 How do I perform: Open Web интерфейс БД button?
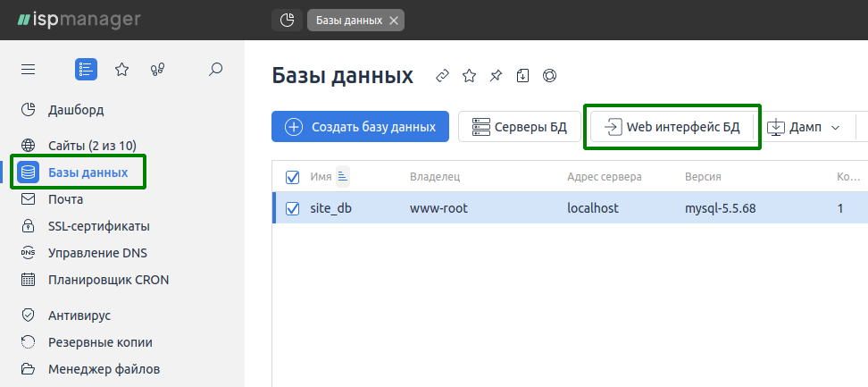[x=672, y=127]
